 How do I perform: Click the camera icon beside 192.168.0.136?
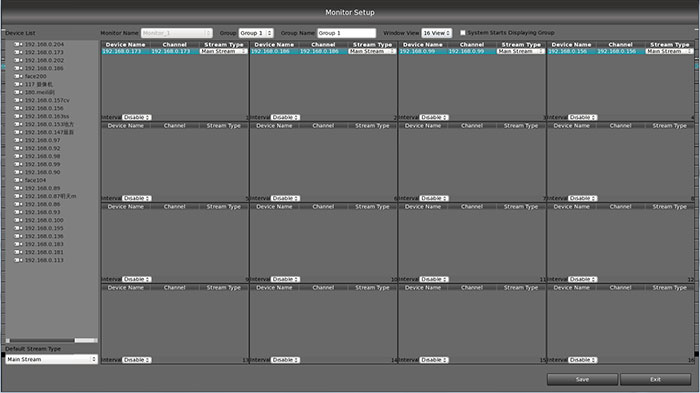pyautogui.click(x=18, y=236)
